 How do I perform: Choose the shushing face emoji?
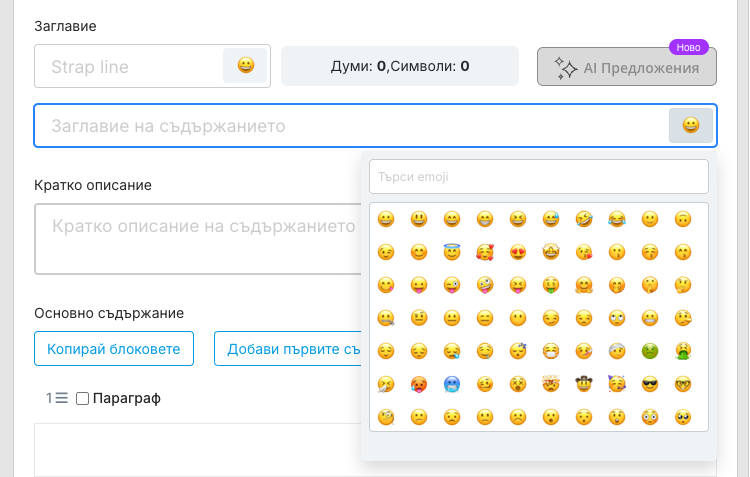coord(650,285)
